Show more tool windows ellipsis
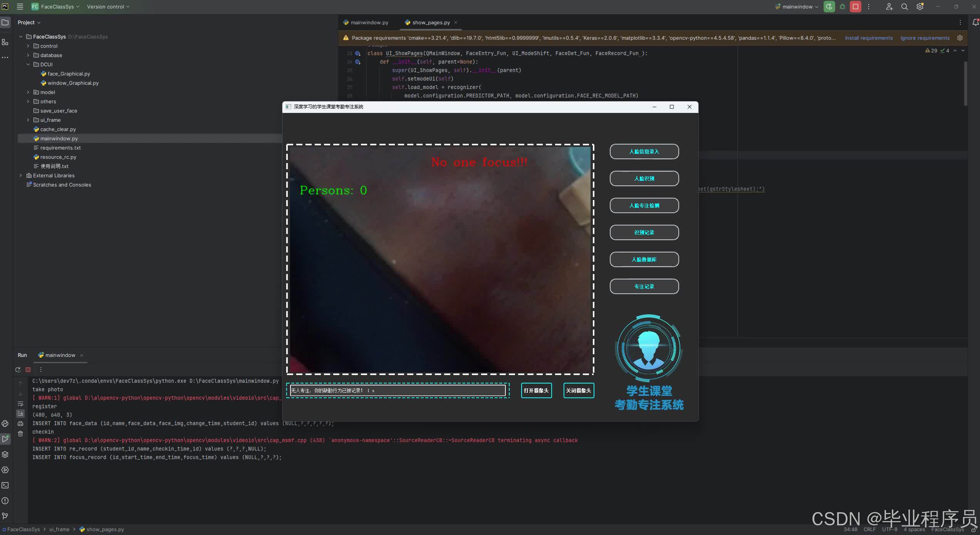This screenshot has height=535, width=980. [5, 57]
